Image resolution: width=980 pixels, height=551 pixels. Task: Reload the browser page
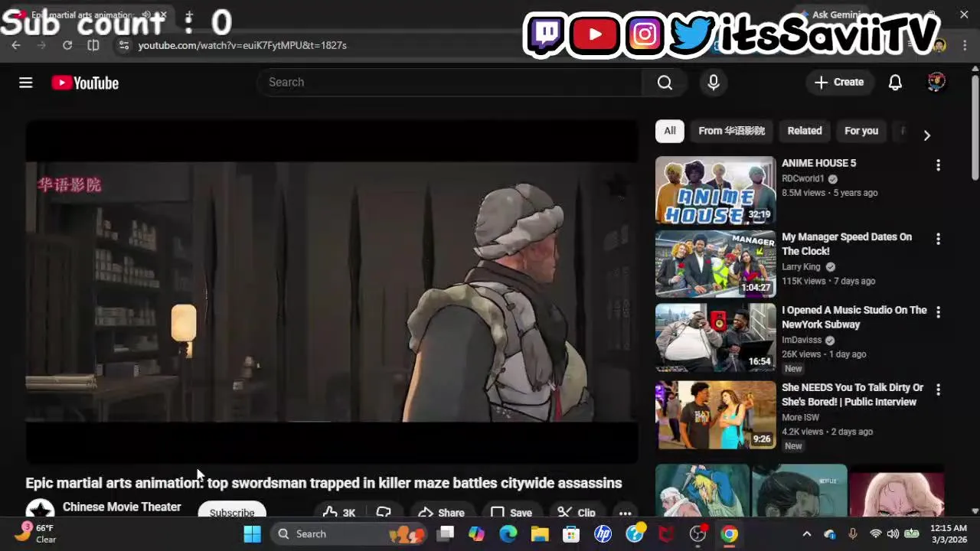point(67,45)
